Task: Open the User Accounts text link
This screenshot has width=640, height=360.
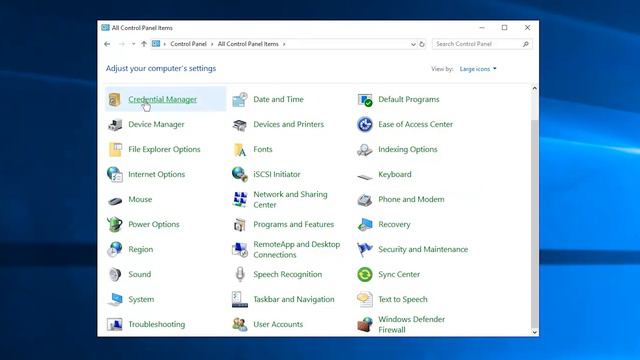Action: [x=278, y=324]
